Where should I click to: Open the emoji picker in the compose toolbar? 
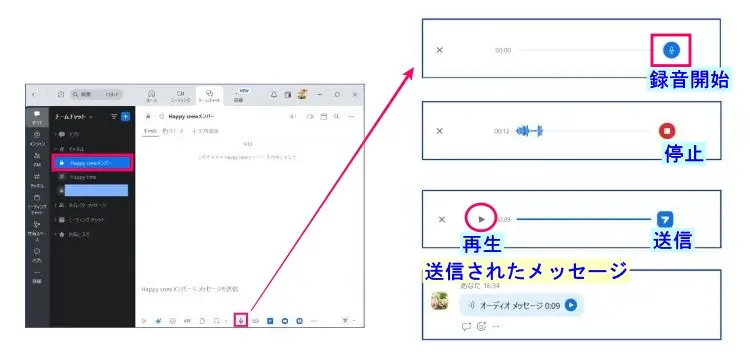(173, 321)
